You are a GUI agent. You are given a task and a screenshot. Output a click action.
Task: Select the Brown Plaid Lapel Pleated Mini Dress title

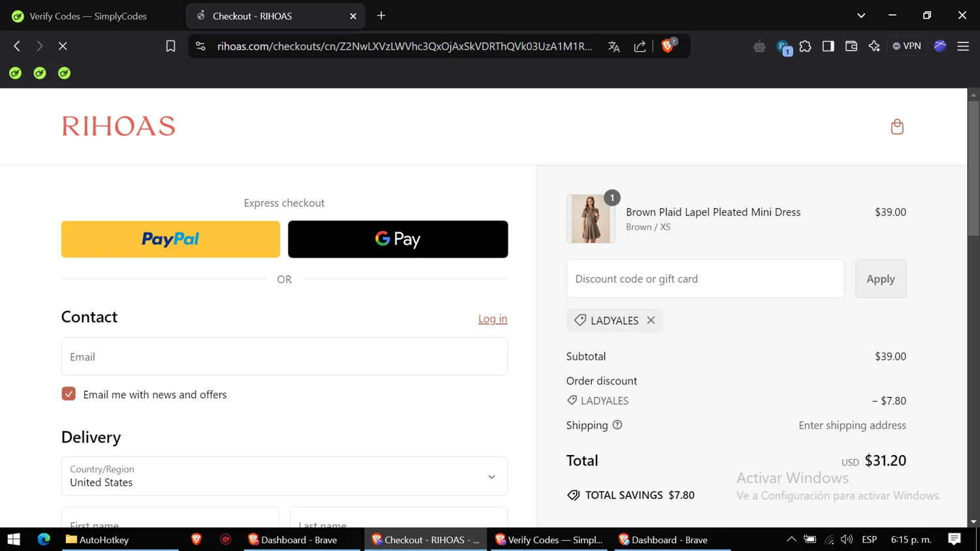[x=713, y=212]
